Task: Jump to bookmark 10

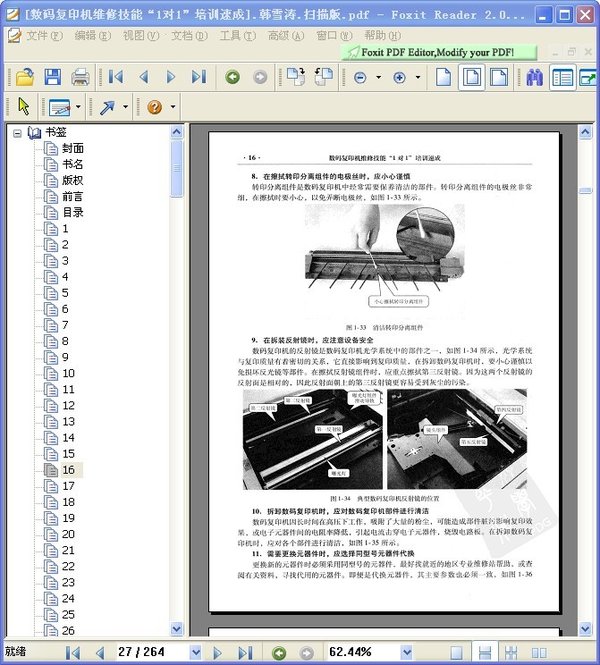Action: click(68, 373)
